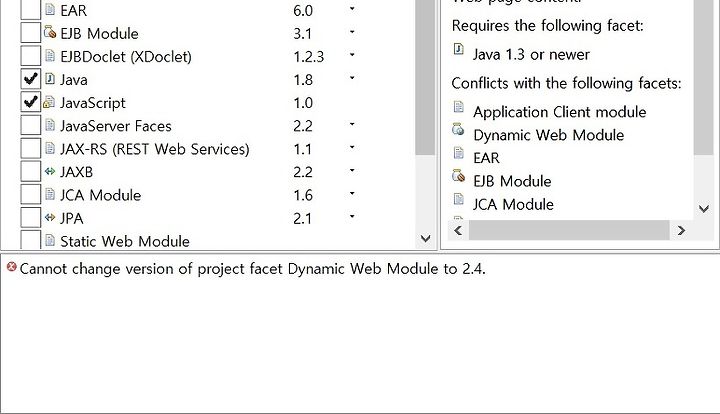Check the JCA Module facet
720x414 pixels.
31,194
